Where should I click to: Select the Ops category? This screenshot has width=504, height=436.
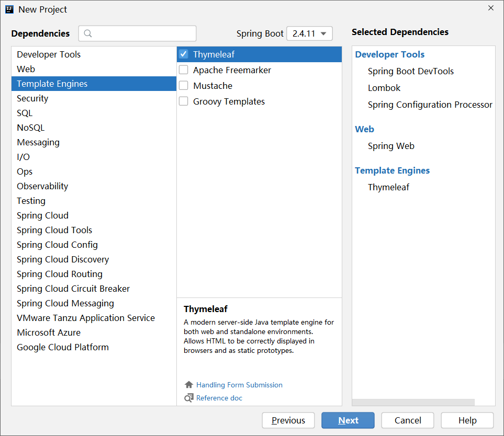(x=94, y=171)
